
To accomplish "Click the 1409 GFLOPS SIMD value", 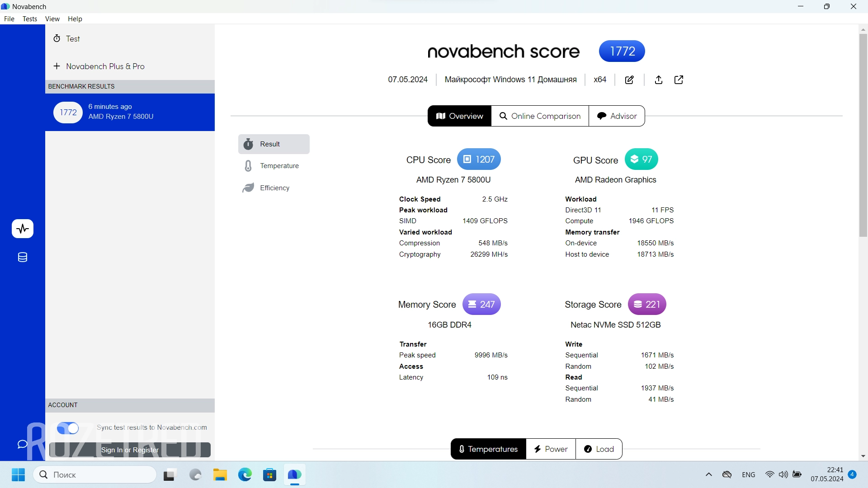I will point(485,221).
